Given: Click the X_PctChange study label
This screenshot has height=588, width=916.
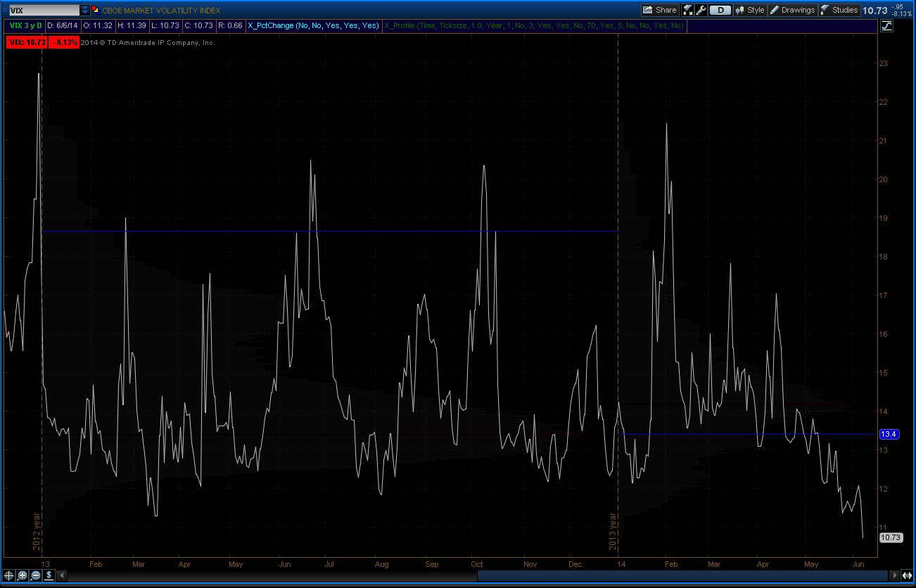Looking at the screenshot, I should (314, 25).
